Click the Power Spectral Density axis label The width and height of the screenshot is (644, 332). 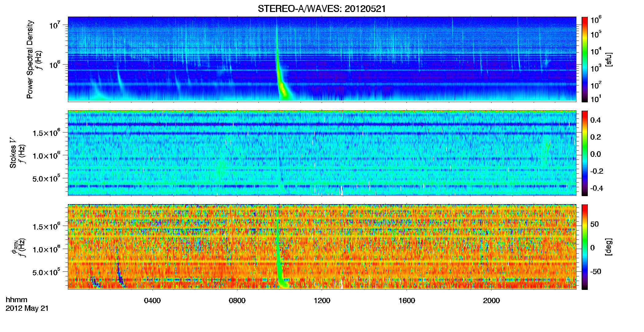(x=30, y=59)
